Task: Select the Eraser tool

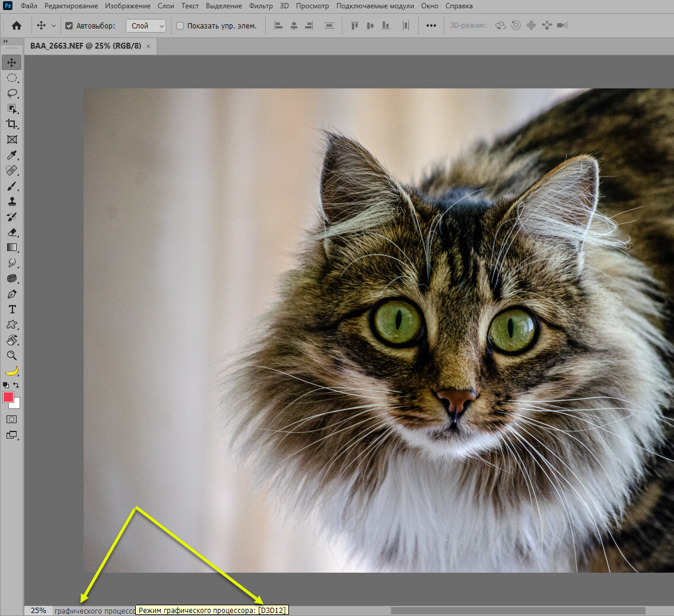Action: click(12, 232)
